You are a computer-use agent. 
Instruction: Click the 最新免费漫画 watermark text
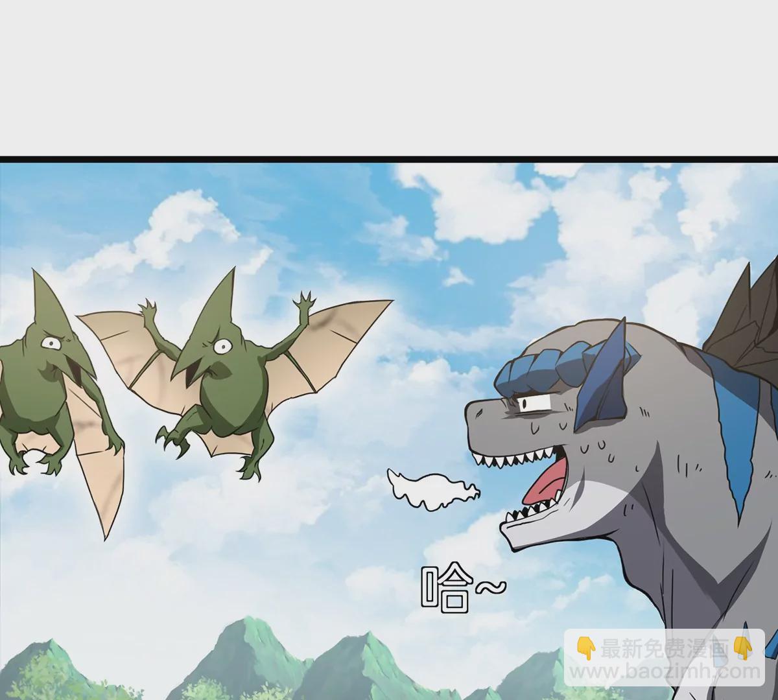(663, 647)
